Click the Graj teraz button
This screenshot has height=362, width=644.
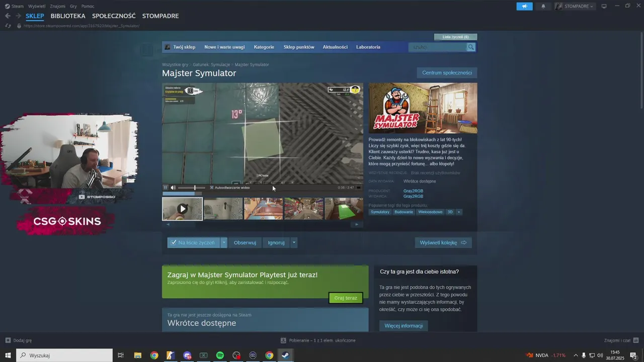[346, 298]
